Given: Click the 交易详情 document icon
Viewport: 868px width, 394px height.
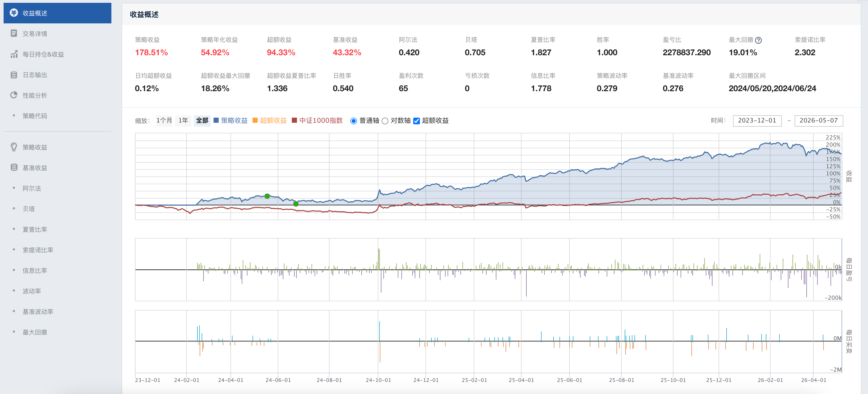Looking at the screenshot, I should point(14,33).
